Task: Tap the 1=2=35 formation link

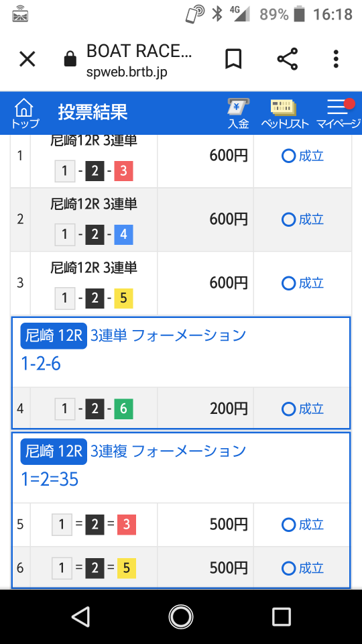Action: tap(50, 479)
